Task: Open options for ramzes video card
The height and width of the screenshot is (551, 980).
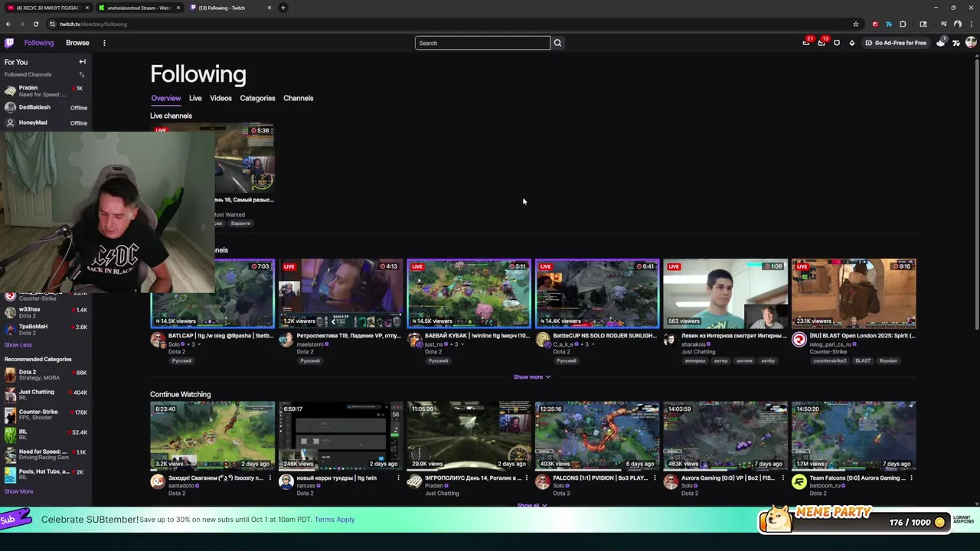Action: 398,478
